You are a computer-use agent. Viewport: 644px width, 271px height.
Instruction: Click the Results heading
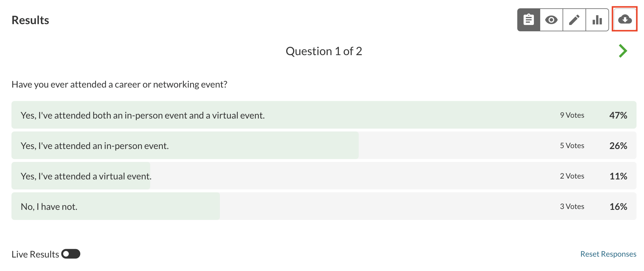tap(30, 20)
